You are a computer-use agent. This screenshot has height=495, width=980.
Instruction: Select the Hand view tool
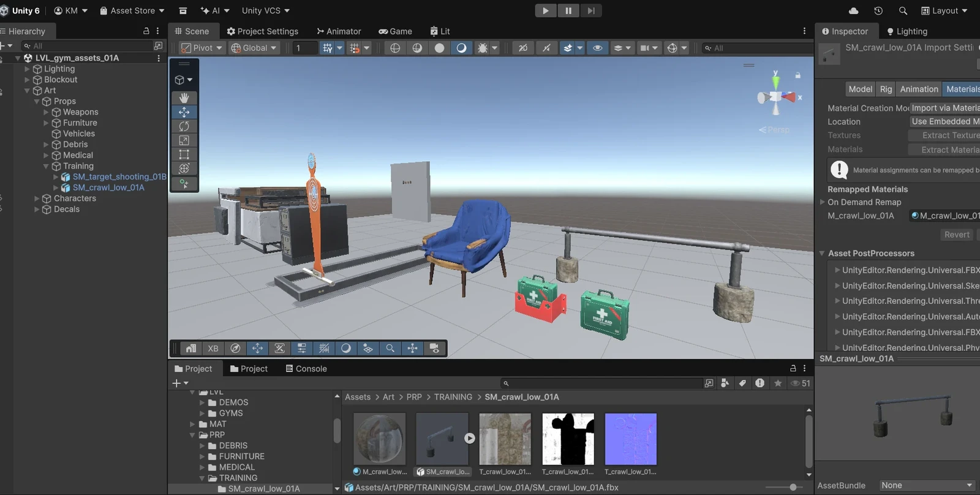(x=184, y=98)
